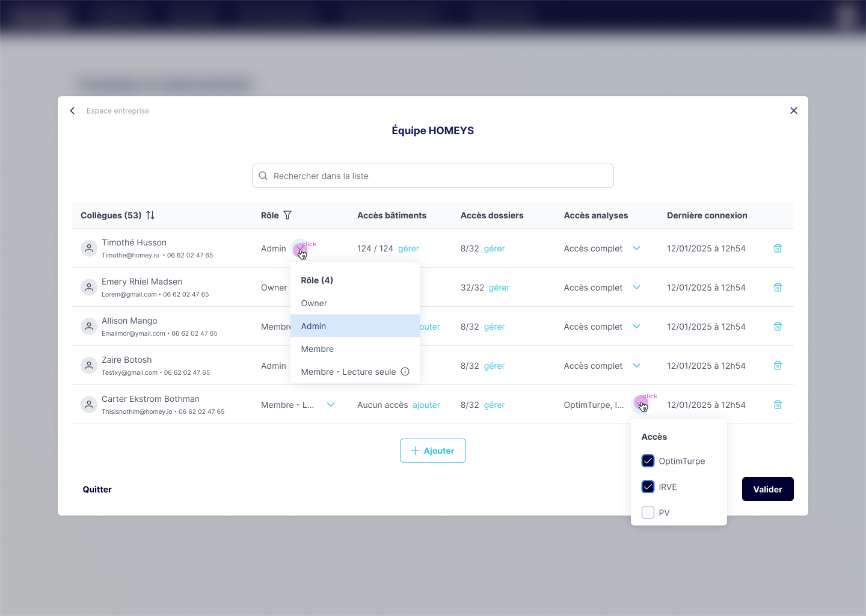Select Owner in the role menu

coord(314,303)
